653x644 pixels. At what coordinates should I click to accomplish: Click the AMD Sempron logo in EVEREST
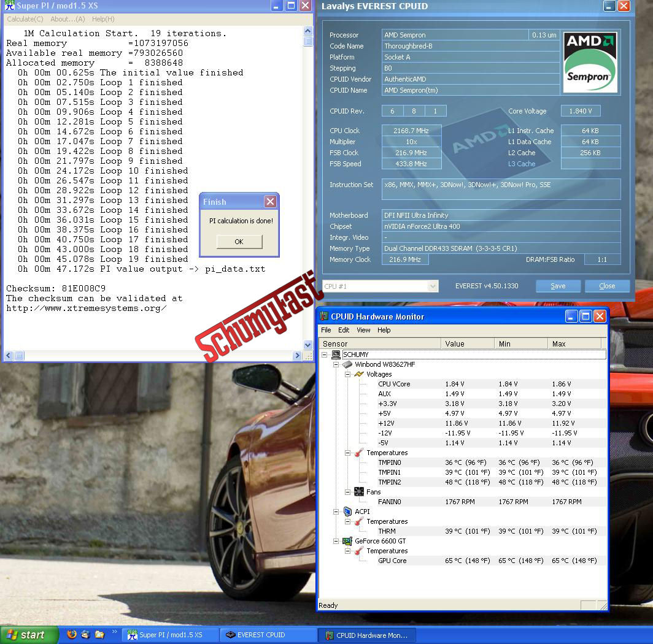click(x=590, y=63)
